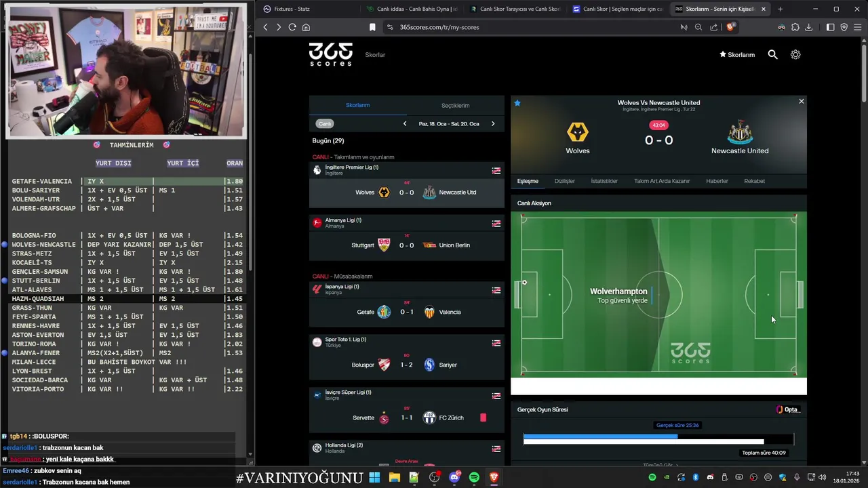Viewport: 868px width, 488px height.
Task: Click the share icon in address bar
Action: coord(713,27)
